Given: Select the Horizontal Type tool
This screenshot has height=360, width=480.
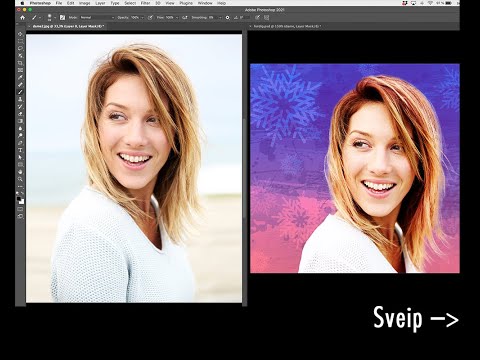Looking at the screenshot, I should pyautogui.click(x=20, y=150).
